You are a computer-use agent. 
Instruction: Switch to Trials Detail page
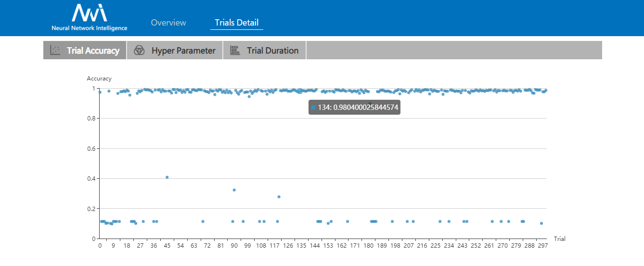236,23
